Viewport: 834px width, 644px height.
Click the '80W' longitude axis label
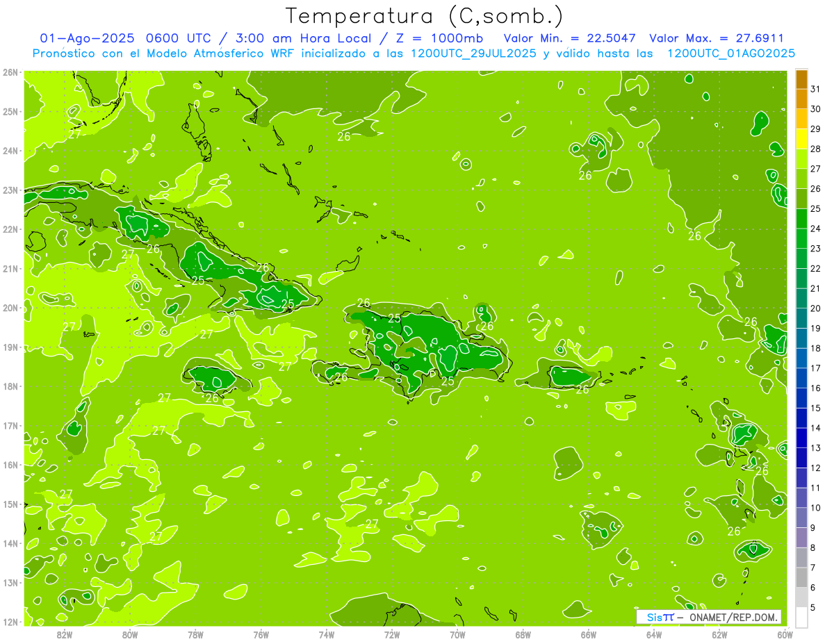click(x=130, y=634)
